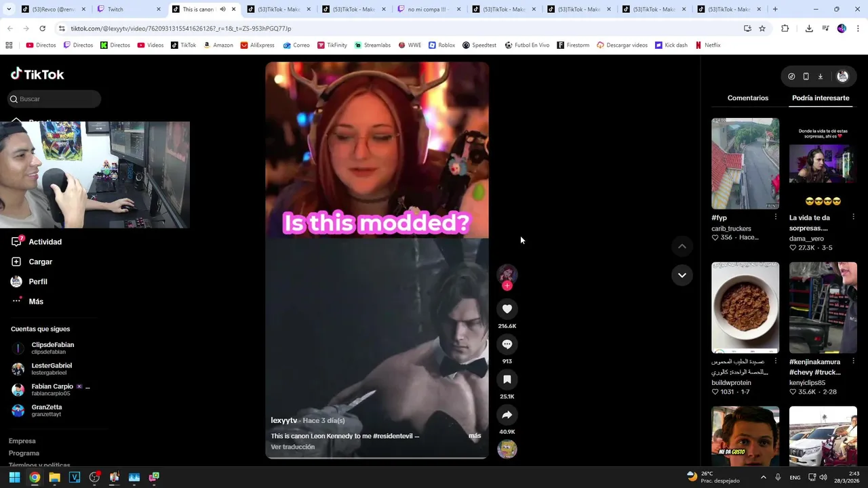Open site info icon in address bar
The height and width of the screenshot is (488, 868).
pos(62,28)
